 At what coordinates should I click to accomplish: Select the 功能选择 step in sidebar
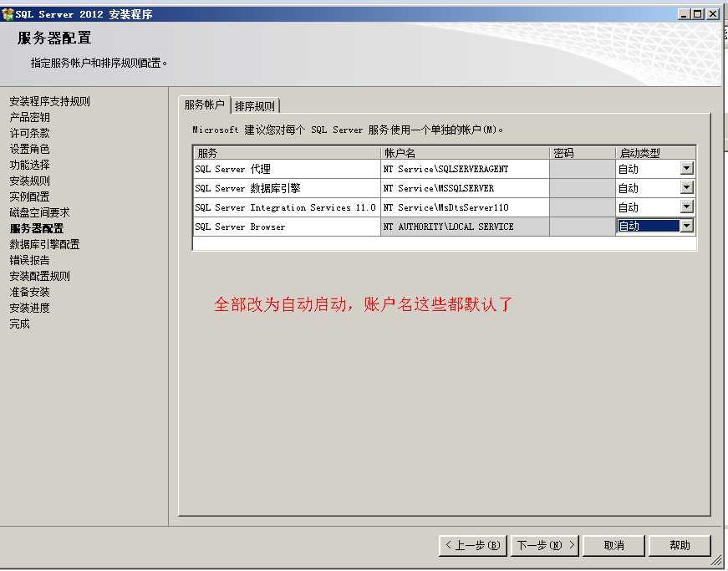(30, 165)
